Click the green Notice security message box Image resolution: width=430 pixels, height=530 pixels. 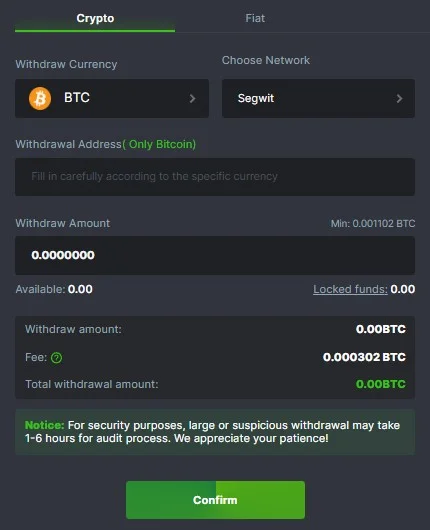coord(215,432)
